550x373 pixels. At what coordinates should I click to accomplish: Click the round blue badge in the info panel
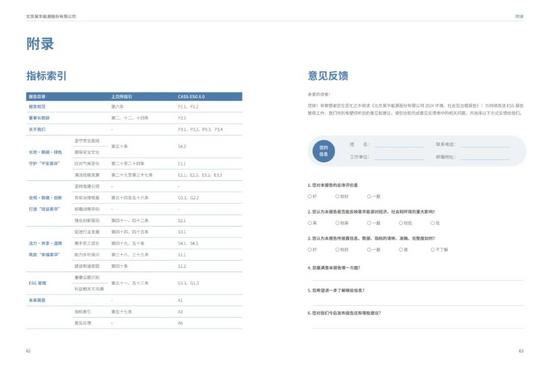coord(323,151)
